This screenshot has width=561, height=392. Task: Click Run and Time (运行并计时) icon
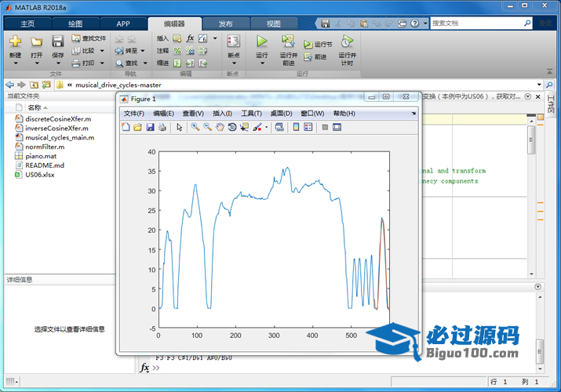(347, 41)
